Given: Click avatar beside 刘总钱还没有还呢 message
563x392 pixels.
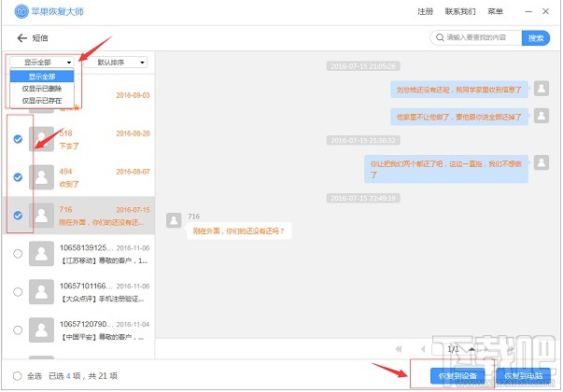Looking at the screenshot, I should (x=542, y=89).
